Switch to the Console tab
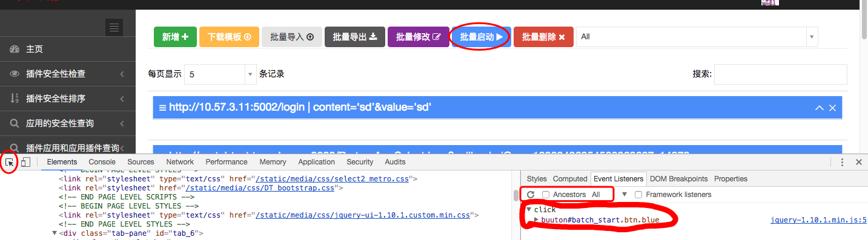The image size is (868, 240). 102,162
